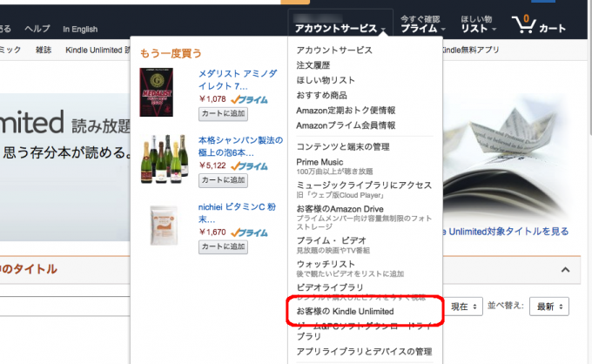Image resolution: width=592 pixels, height=364 pixels.
Task: Select プライム・ビデオ menu entry
Action: [331, 240]
